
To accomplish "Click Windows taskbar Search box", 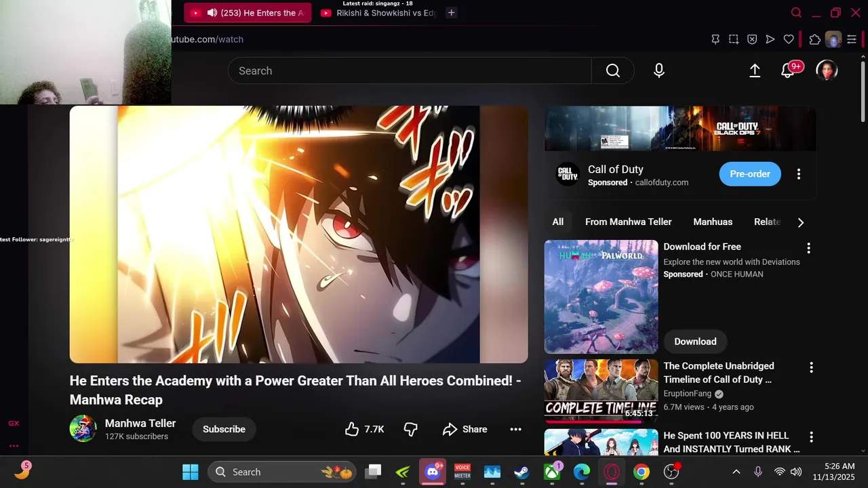I will (281, 472).
